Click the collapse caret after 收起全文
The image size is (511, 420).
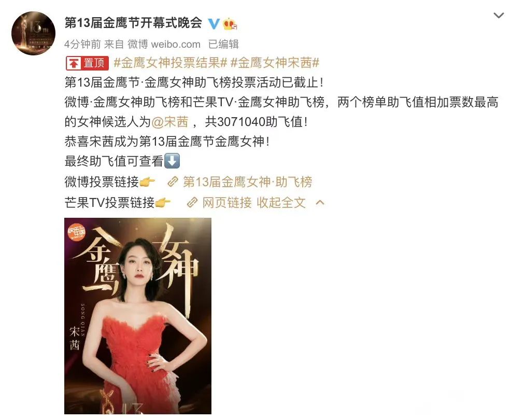point(320,203)
